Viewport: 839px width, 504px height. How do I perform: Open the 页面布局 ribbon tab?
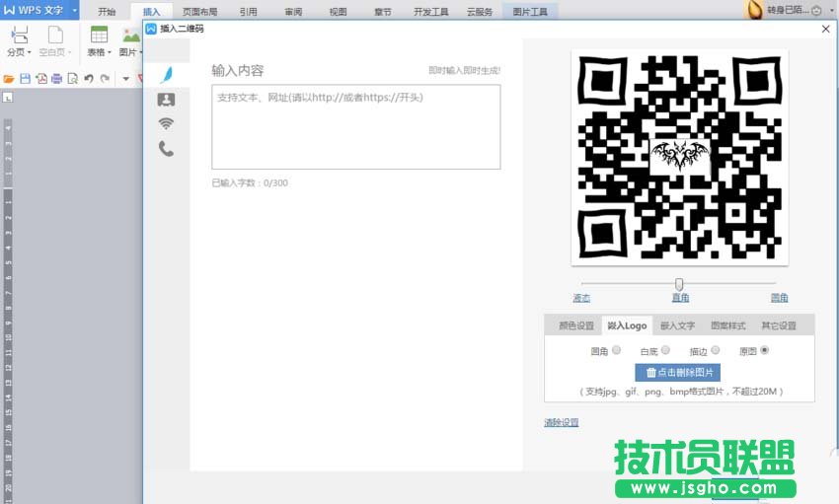coord(199,12)
